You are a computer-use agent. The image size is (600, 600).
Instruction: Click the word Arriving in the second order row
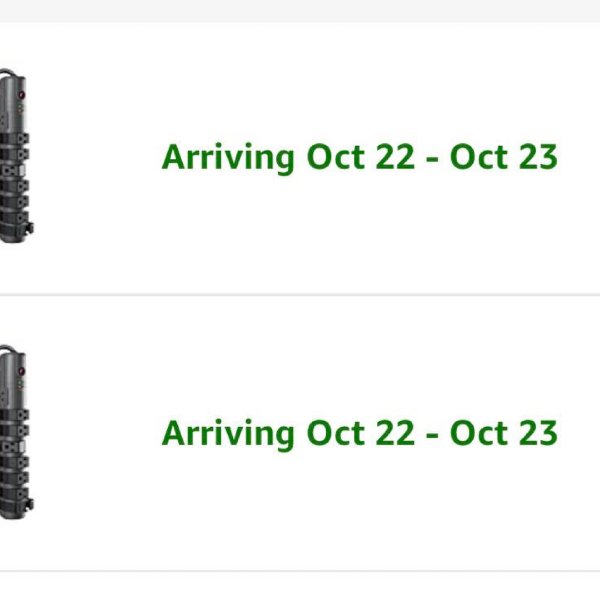coord(228,434)
